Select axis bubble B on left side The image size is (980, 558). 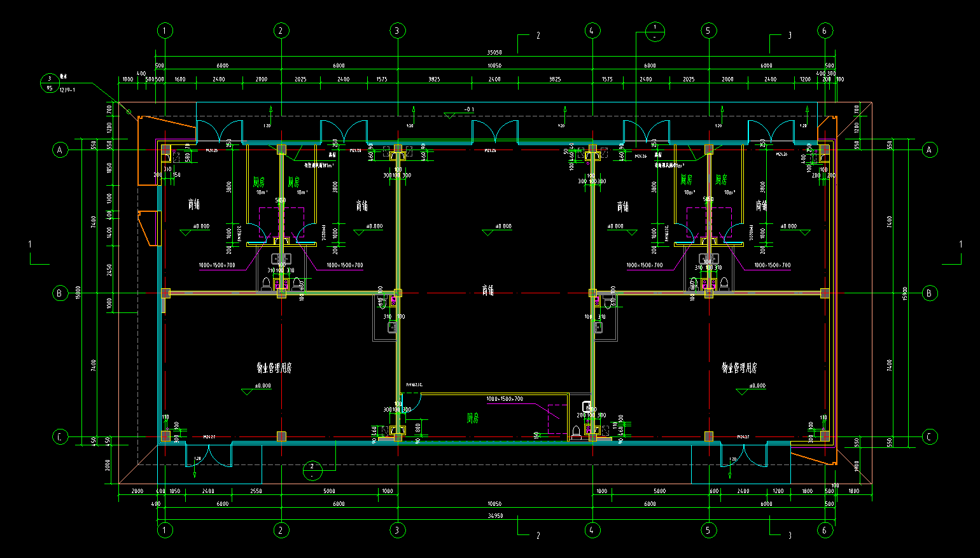pos(60,293)
